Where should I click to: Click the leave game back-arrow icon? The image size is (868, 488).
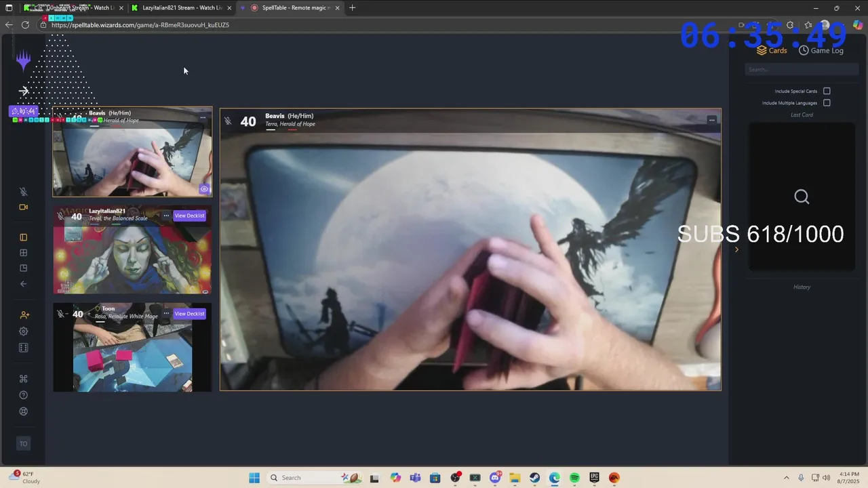[24, 284]
